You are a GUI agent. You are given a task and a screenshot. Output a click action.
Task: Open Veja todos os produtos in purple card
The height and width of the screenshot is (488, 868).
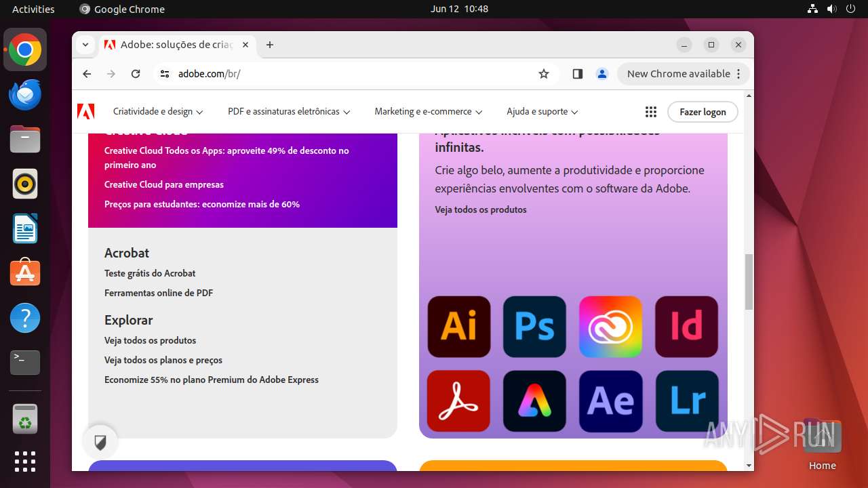pos(481,209)
